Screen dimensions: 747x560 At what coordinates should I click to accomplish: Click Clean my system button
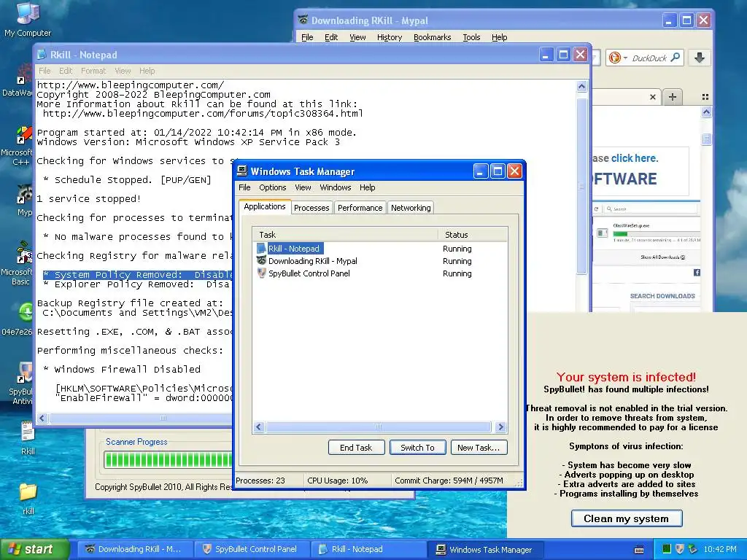click(627, 518)
